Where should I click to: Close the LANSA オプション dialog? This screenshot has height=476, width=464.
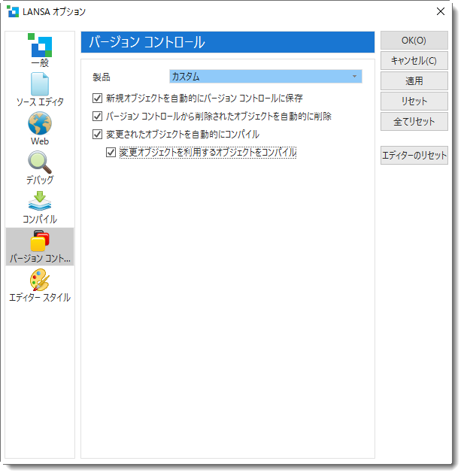coord(441,11)
